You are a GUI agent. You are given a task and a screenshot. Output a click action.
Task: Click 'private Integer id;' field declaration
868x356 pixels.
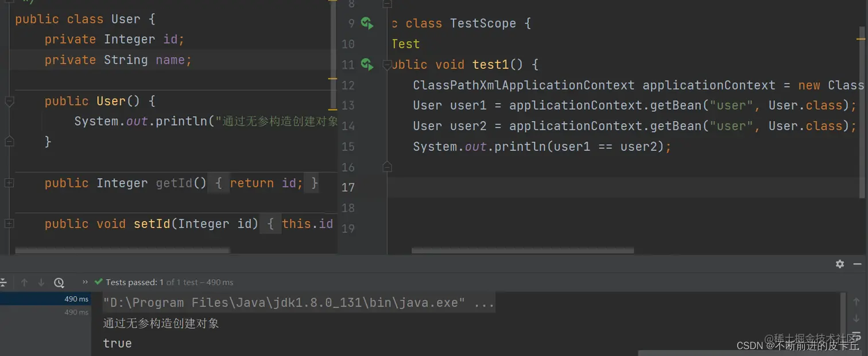tap(114, 40)
